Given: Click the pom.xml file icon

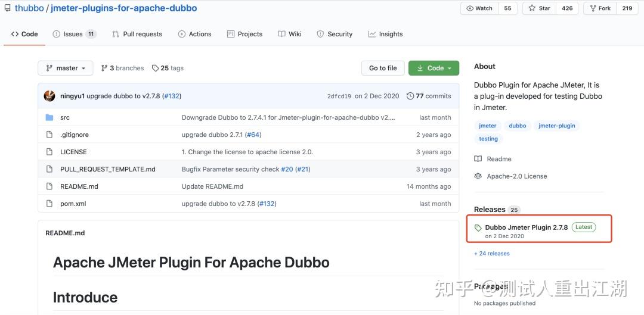Looking at the screenshot, I should click(x=49, y=204).
